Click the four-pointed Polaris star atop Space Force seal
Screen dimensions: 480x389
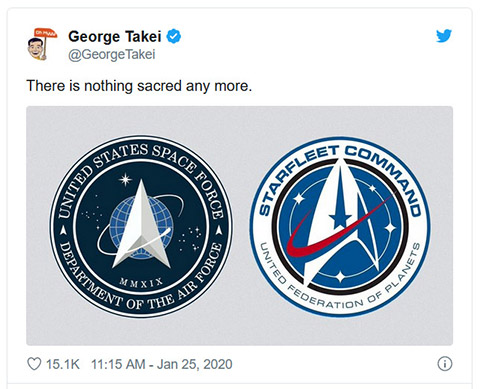[x=125, y=179]
